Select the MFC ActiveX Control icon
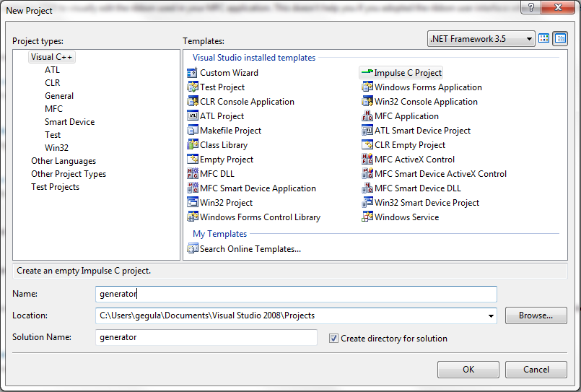581x392 pixels. (x=367, y=160)
